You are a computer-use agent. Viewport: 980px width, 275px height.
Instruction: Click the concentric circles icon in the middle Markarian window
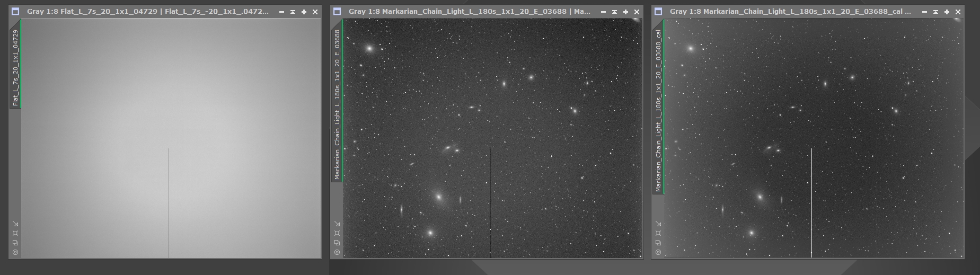[x=337, y=252]
